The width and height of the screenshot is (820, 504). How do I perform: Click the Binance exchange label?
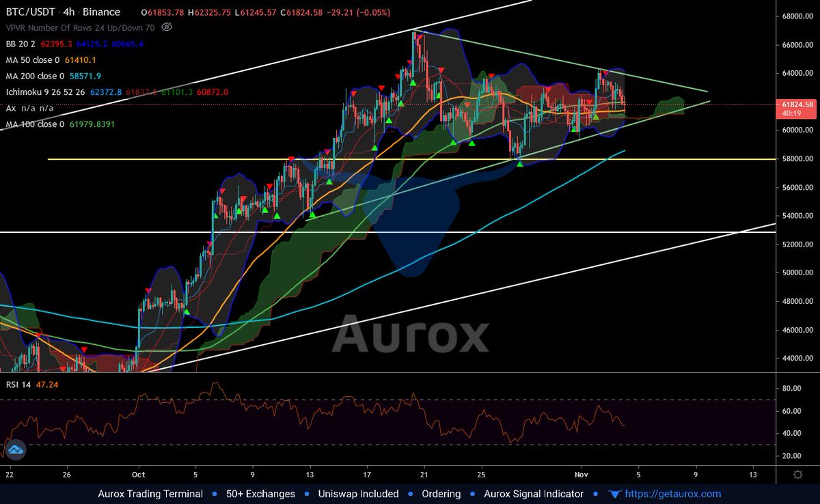point(102,12)
